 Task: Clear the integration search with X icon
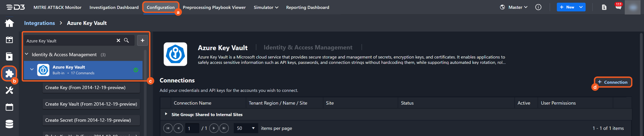(118, 41)
